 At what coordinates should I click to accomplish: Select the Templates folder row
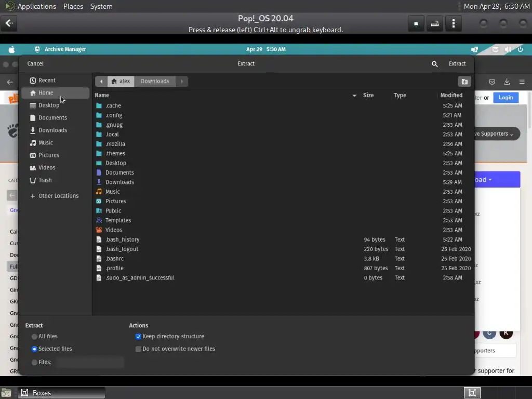click(283, 220)
